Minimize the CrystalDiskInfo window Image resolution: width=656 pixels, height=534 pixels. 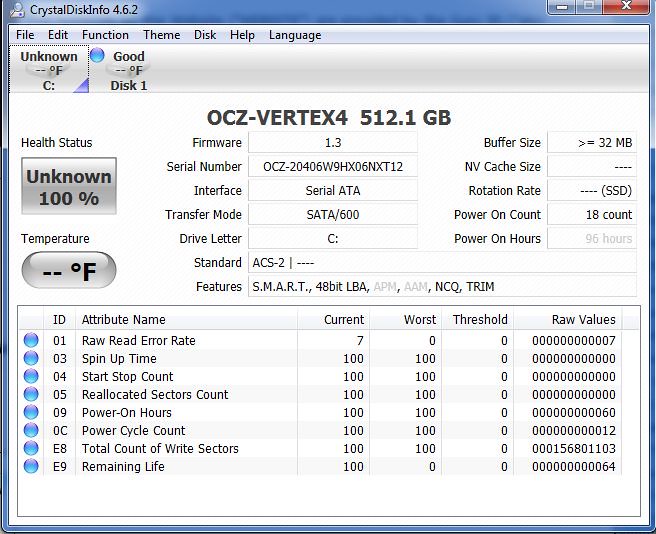(562, 6)
